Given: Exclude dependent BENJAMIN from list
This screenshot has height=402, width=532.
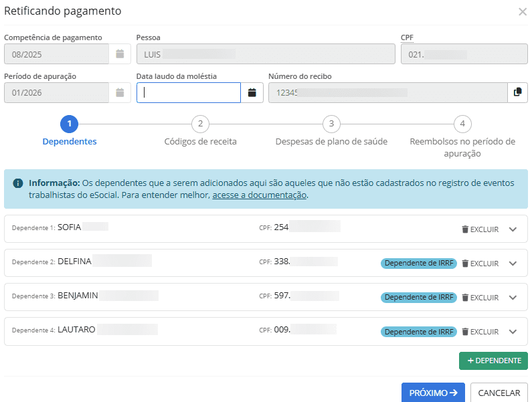Looking at the screenshot, I should point(480,298).
